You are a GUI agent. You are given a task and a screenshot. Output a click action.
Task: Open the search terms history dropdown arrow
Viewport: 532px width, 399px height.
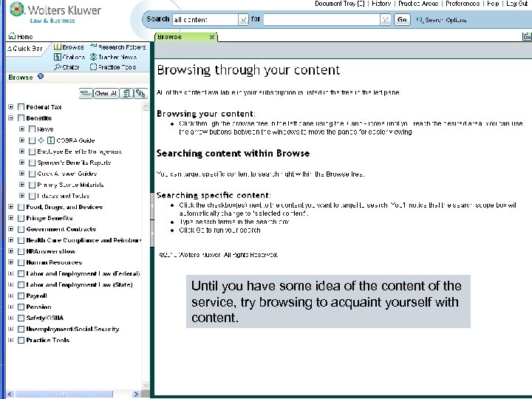click(x=385, y=20)
